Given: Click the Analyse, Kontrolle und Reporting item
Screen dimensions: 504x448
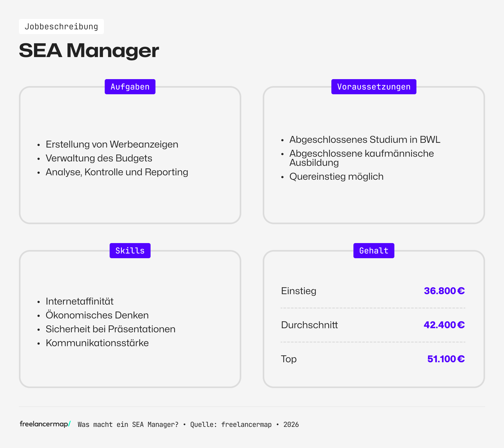Looking at the screenshot, I should pos(117,172).
